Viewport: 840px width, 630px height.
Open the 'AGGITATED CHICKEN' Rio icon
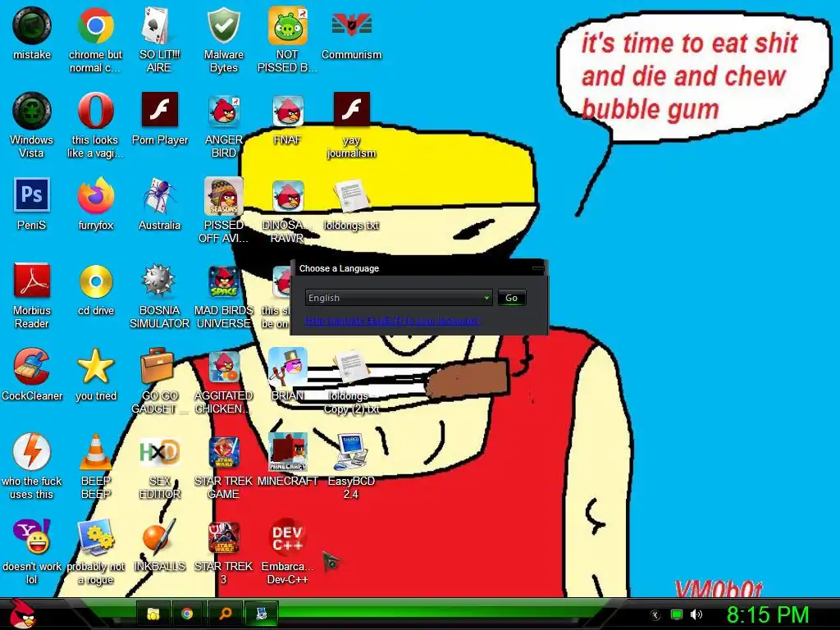click(223, 367)
